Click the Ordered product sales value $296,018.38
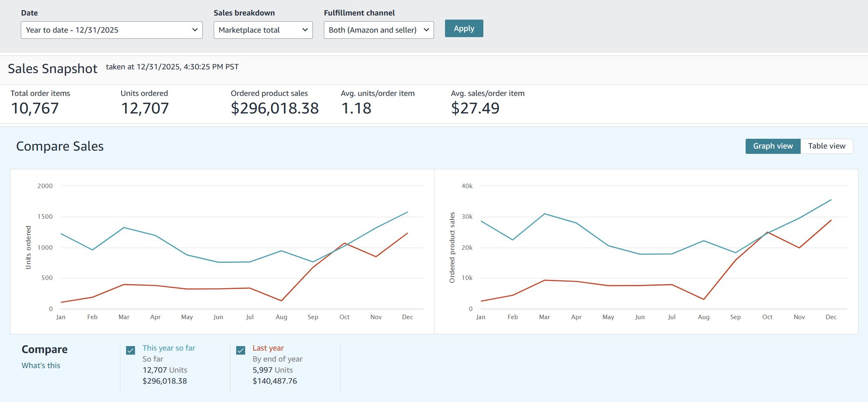The height and width of the screenshot is (402, 868). pyautogui.click(x=275, y=108)
